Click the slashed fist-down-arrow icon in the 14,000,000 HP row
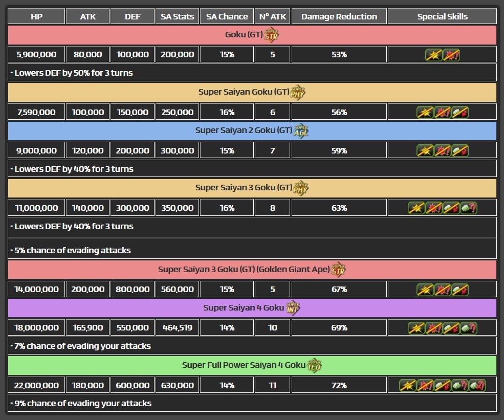504x420 pixels. pyautogui.click(x=460, y=290)
